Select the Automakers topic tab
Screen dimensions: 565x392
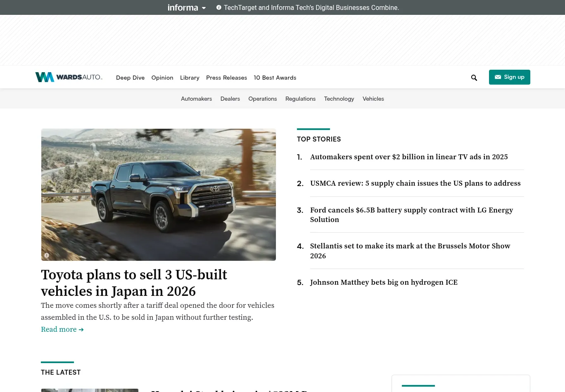point(196,99)
